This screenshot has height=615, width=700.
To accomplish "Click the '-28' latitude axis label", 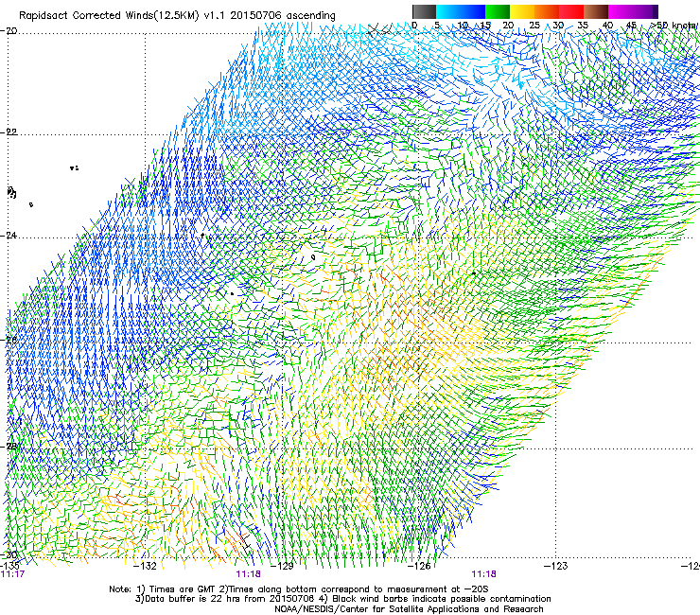I will click(x=9, y=447).
